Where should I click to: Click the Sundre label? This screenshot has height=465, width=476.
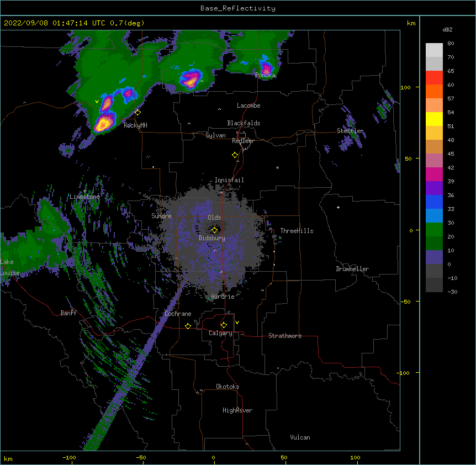coord(161,216)
